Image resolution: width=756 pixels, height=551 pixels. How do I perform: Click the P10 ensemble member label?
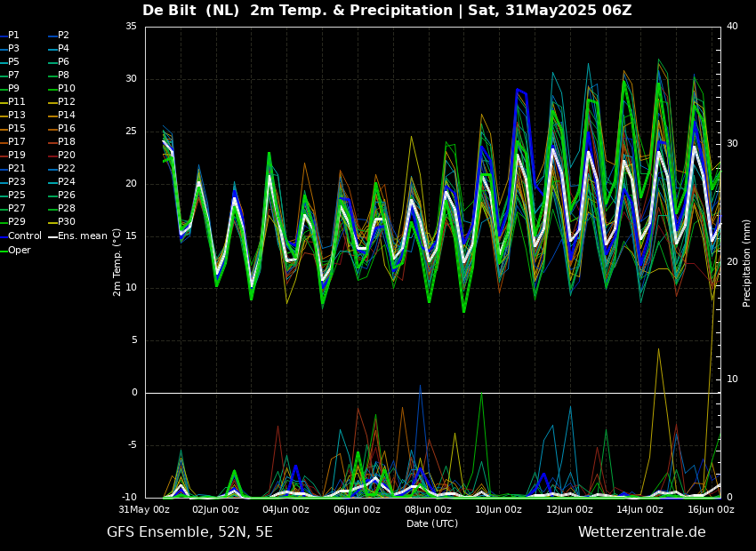[67, 89]
